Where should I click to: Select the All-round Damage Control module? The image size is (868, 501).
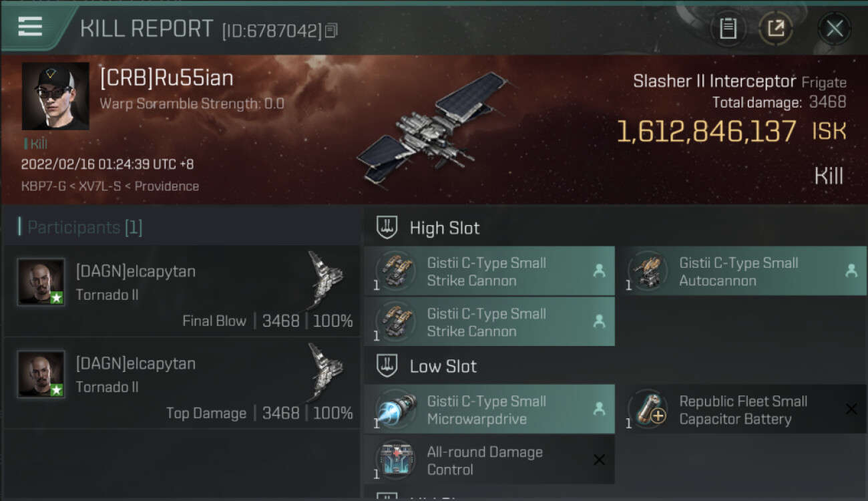(489, 460)
